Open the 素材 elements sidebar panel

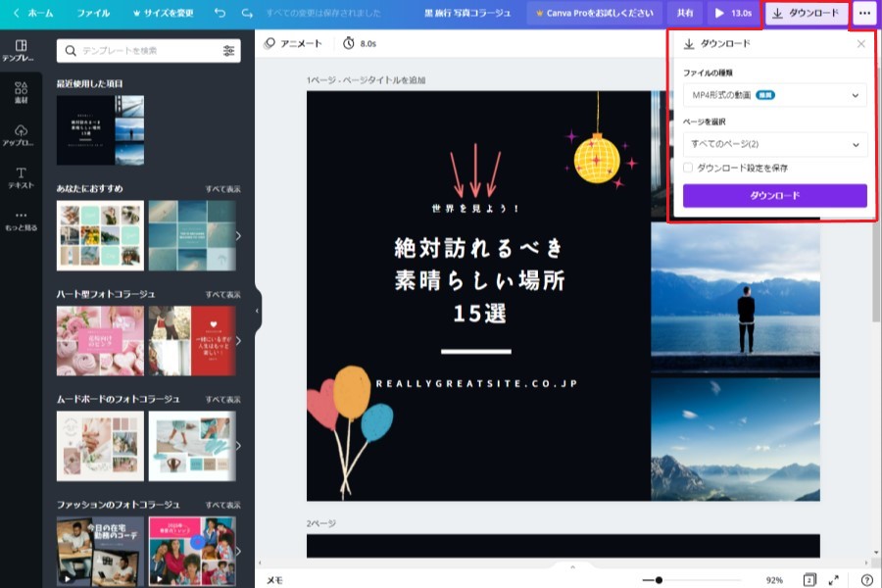click(21, 93)
